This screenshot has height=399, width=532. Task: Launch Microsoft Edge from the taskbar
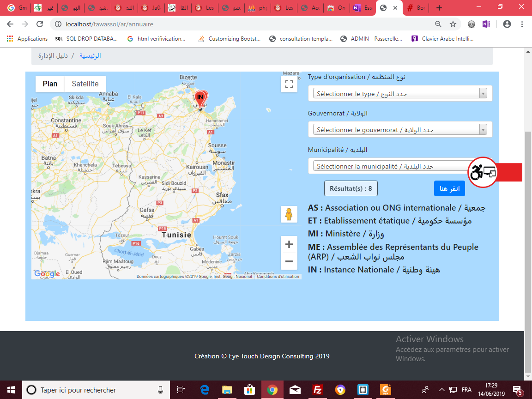pos(204,390)
